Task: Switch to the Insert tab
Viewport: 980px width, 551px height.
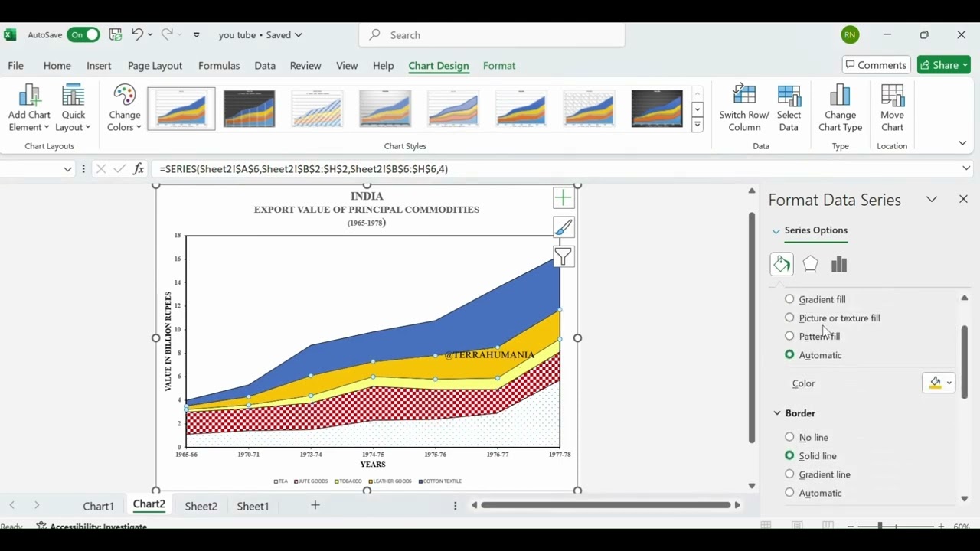Action: click(99, 66)
